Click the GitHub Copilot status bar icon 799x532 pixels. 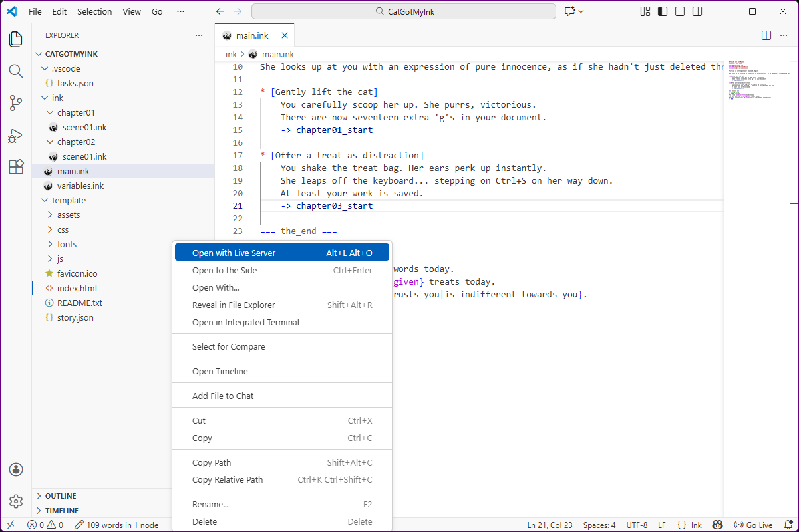717,525
